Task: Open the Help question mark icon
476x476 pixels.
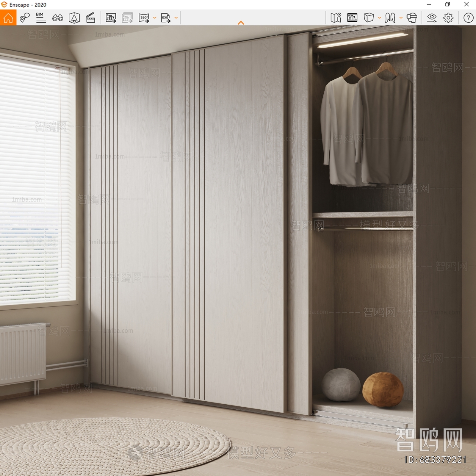Action: (x=468, y=18)
